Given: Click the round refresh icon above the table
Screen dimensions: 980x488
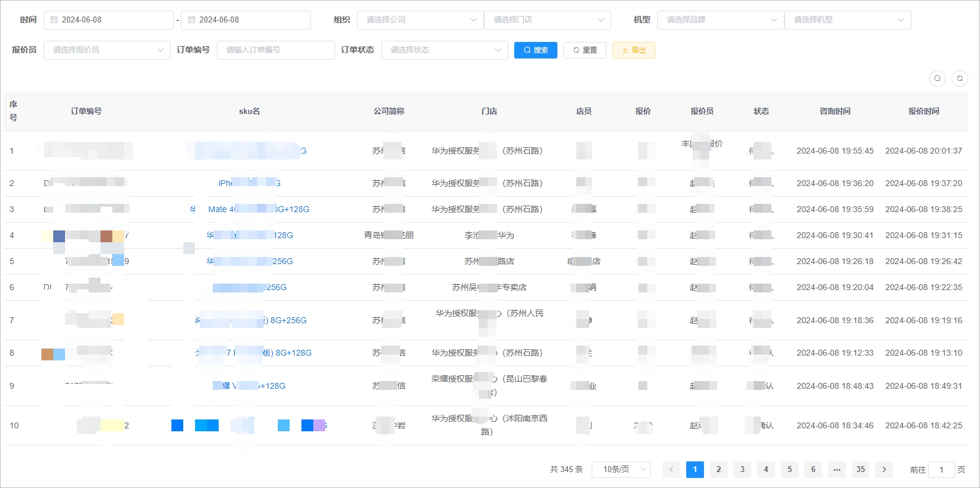Looking at the screenshot, I should (960, 78).
